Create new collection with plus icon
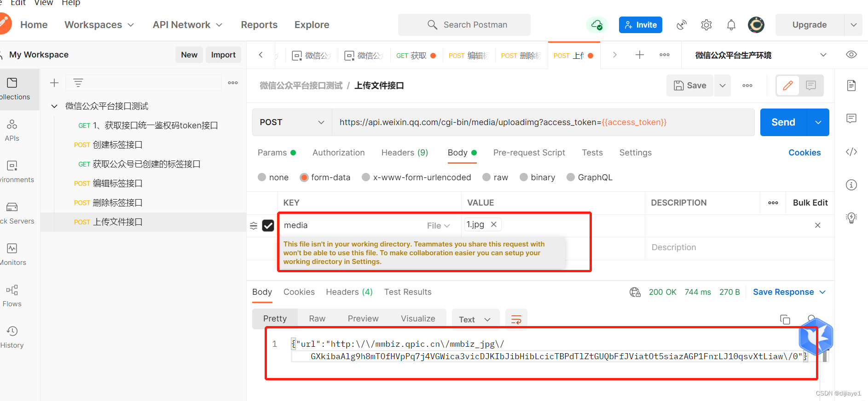The height and width of the screenshot is (401, 868). (x=54, y=83)
